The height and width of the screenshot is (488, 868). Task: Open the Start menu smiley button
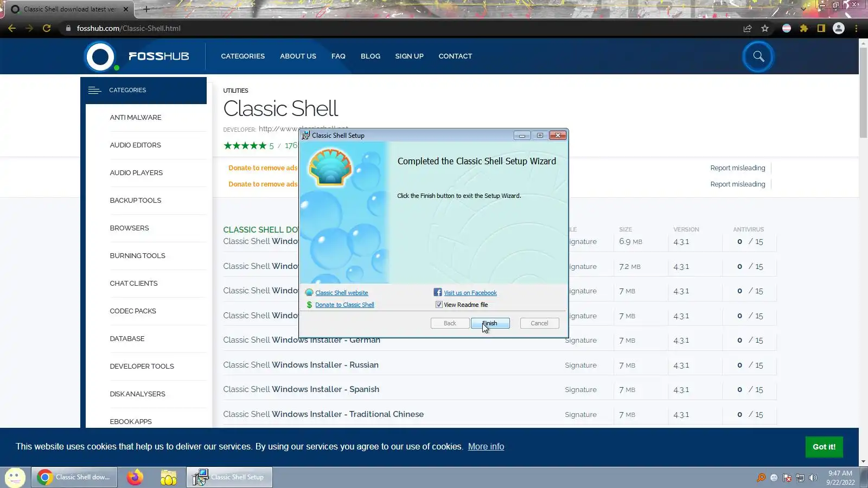click(15, 477)
